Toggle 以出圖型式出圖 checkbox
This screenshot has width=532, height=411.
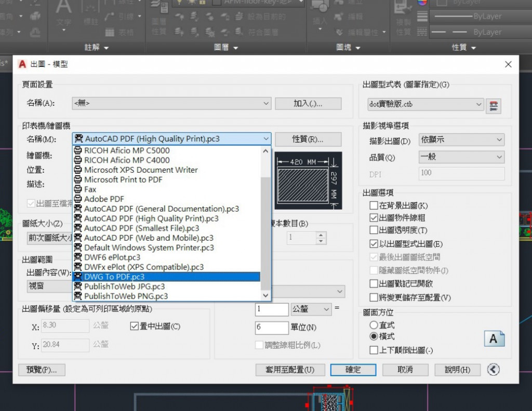coord(374,244)
